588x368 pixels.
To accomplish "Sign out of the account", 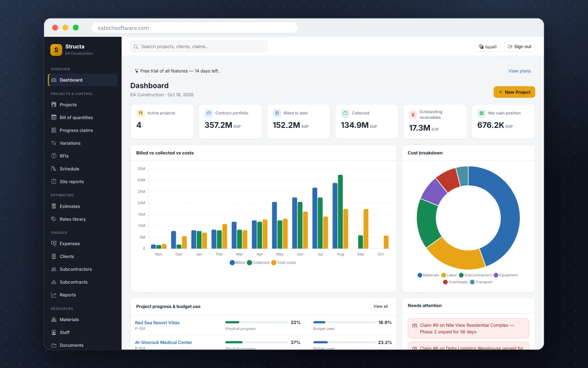I will 520,46.
